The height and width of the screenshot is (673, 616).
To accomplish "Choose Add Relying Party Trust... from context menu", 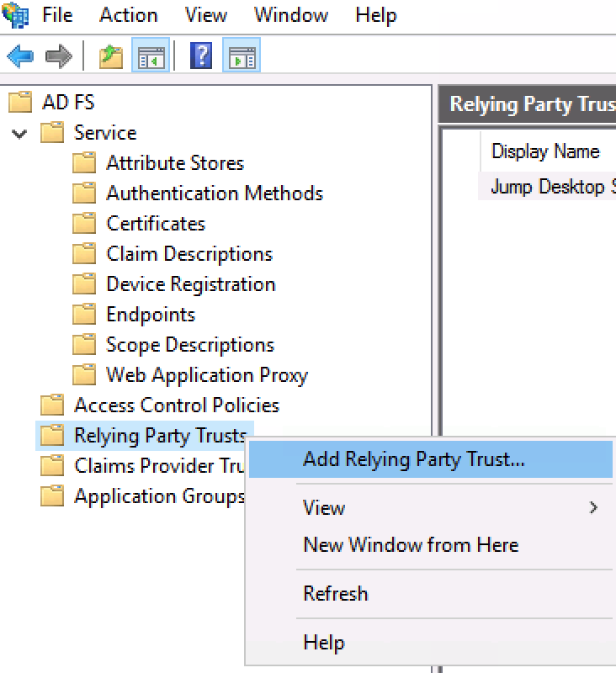I will pyautogui.click(x=431, y=459).
